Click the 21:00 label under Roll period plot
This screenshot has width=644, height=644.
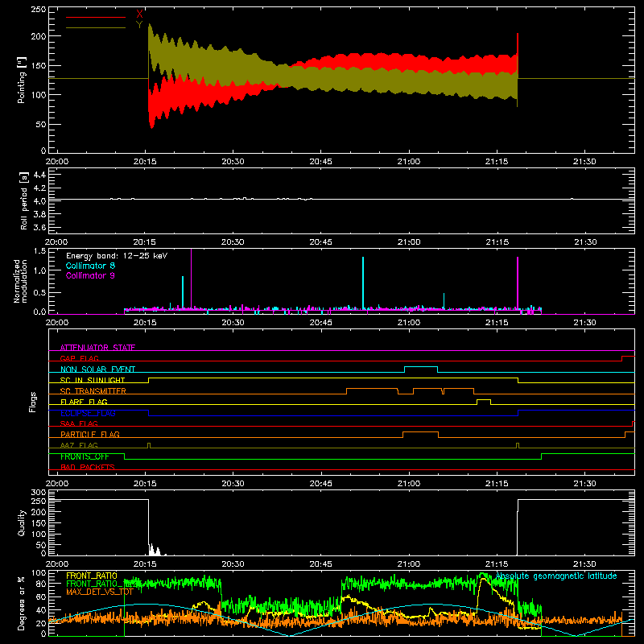(x=409, y=242)
